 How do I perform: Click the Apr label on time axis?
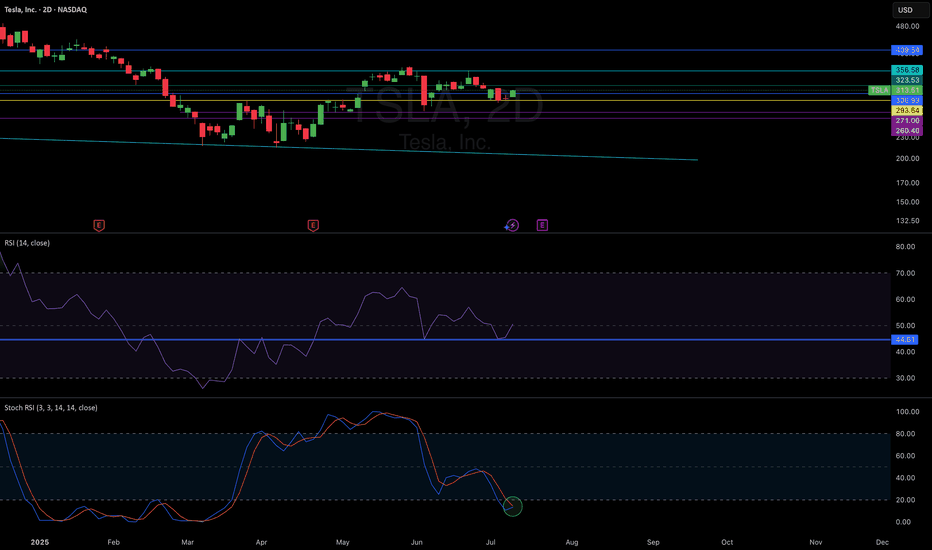click(x=261, y=542)
